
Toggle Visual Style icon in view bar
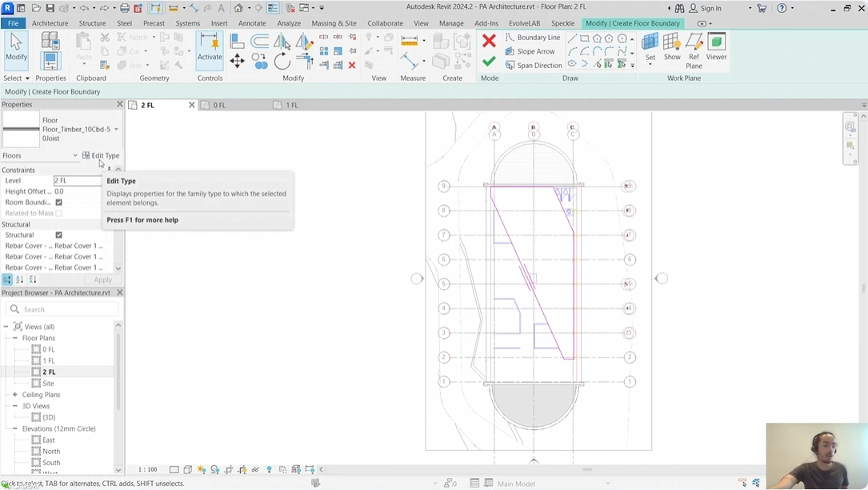point(188,469)
